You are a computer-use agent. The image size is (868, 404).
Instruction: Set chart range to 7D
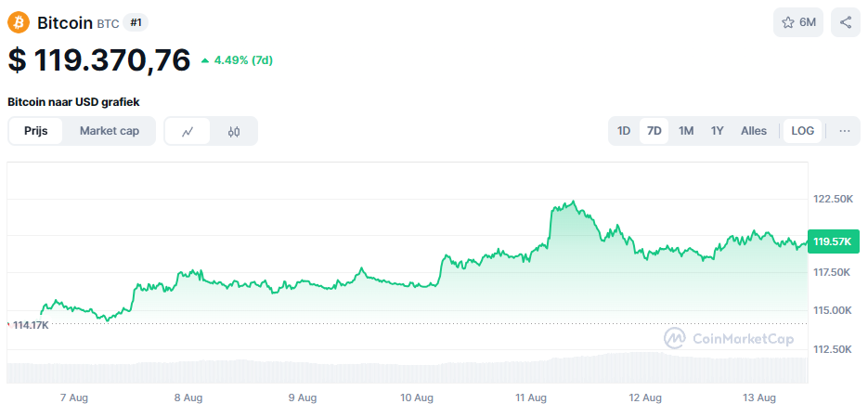654,131
